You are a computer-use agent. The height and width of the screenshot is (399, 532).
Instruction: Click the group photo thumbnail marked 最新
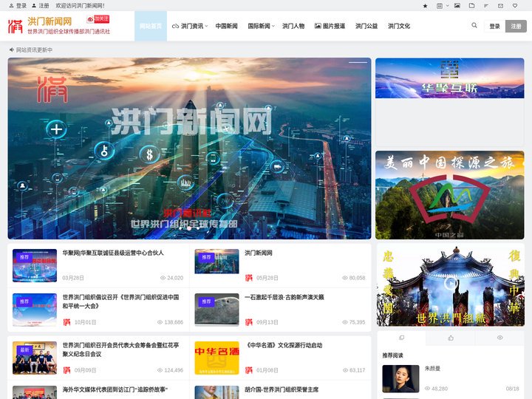(x=35, y=358)
